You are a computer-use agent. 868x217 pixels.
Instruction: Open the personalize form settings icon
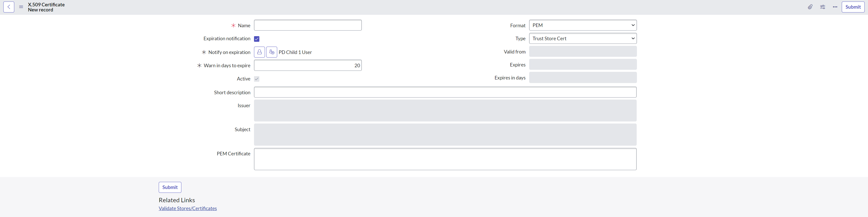point(822,7)
